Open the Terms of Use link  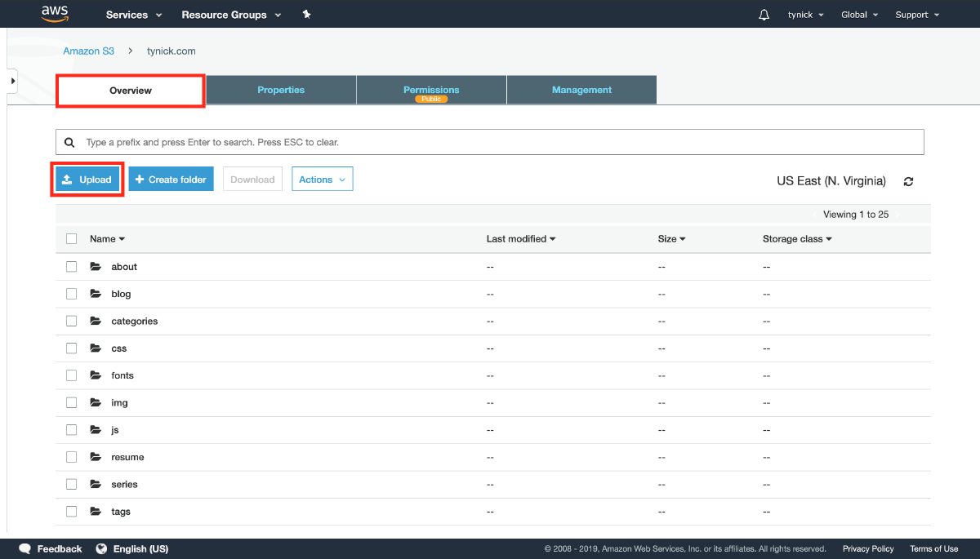tap(933, 548)
